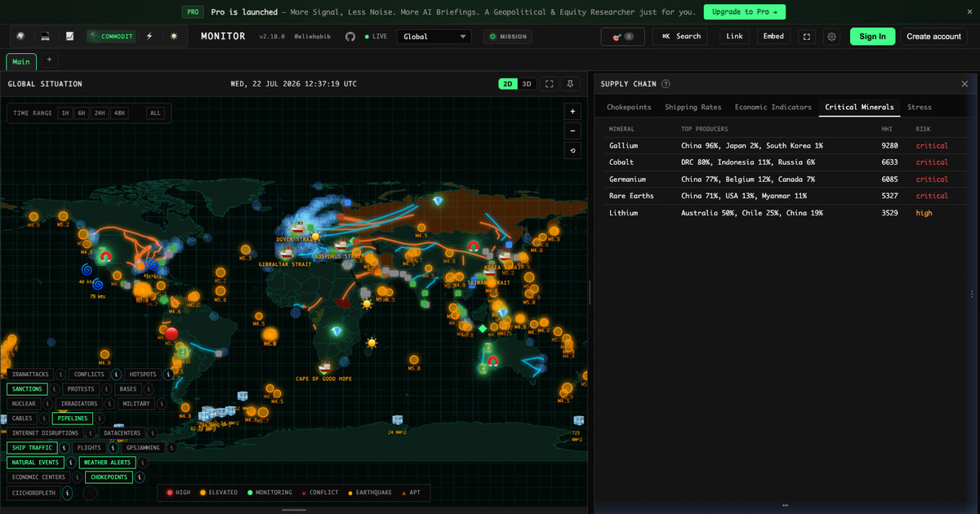Viewport: 980px width, 514px height.
Task: Select the 24H time range
Action: coord(99,113)
